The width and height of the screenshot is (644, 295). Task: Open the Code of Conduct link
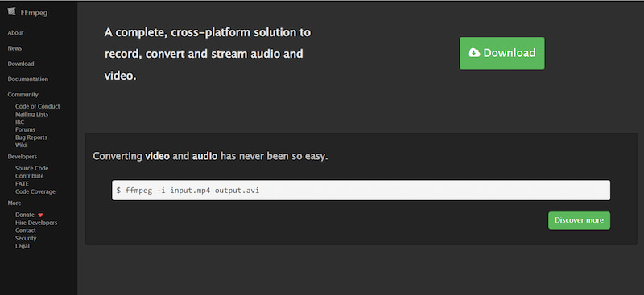37,106
